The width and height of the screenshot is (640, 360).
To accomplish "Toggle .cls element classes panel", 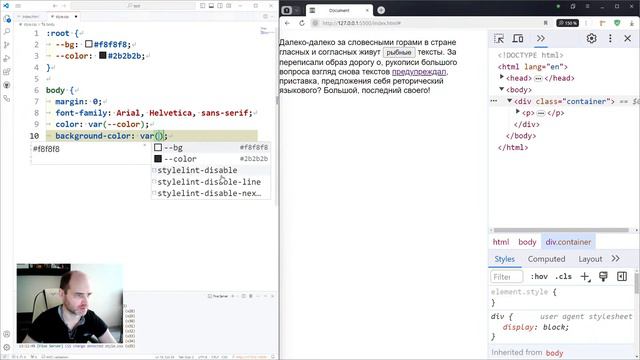I will [563, 277].
